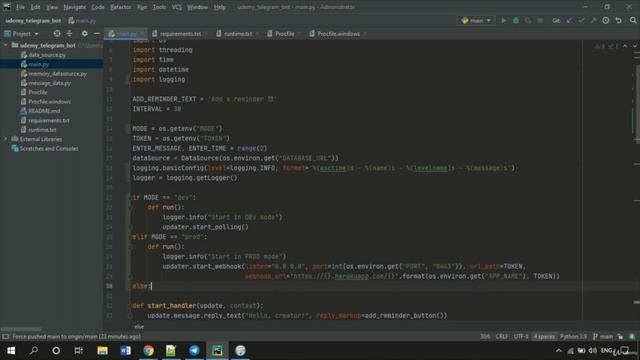Select README.md in project tree
The image size is (640, 360).
[44, 111]
